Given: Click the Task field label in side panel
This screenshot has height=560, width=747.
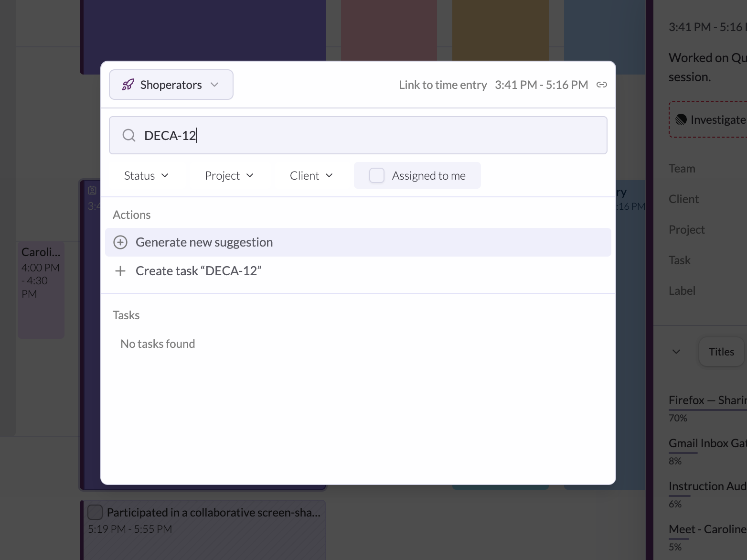Looking at the screenshot, I should coord(680,260).
